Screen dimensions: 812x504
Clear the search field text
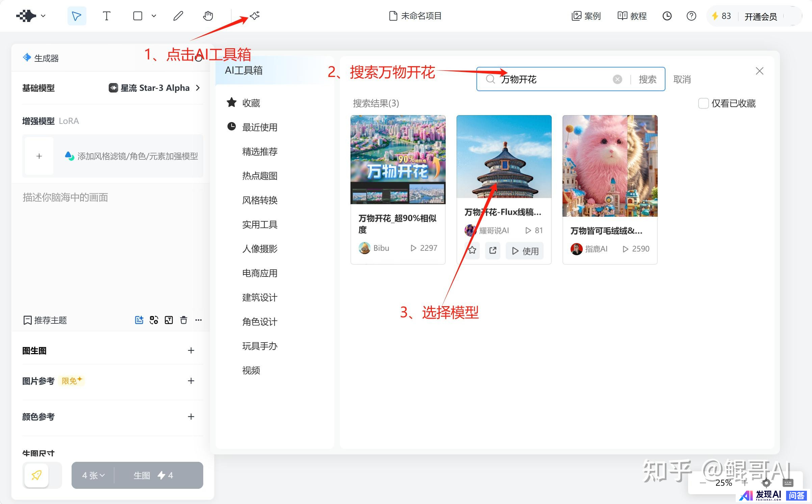pyautogui.click(x=617, y=79)
